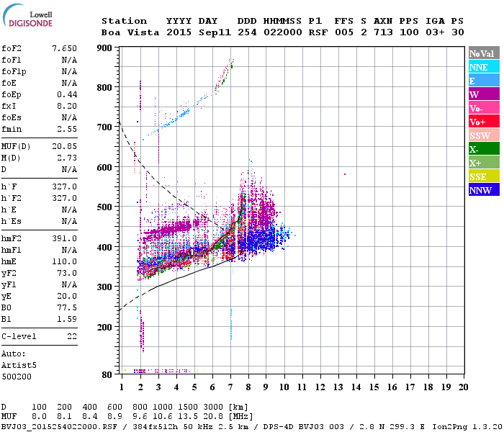The image size is (504, 432).
Task: Click the Artist5 auto-scaling label
Action: 19,366
